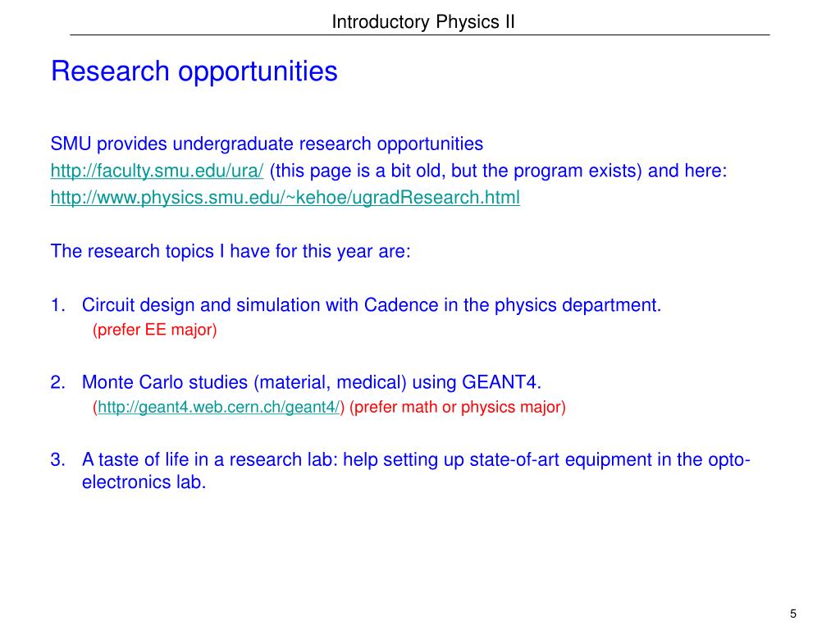The image size is (840, 630).
Task: Click slide page number 5
Action: click(x=793, y=614)
